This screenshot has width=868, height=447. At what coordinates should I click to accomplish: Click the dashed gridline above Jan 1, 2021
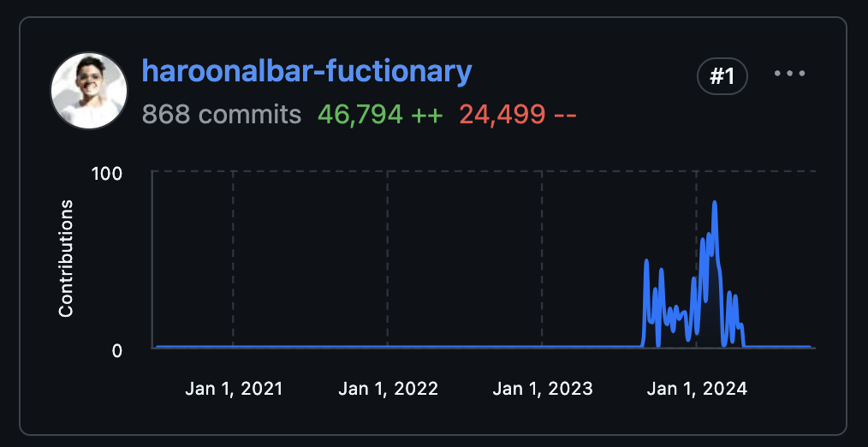(233, 257)
